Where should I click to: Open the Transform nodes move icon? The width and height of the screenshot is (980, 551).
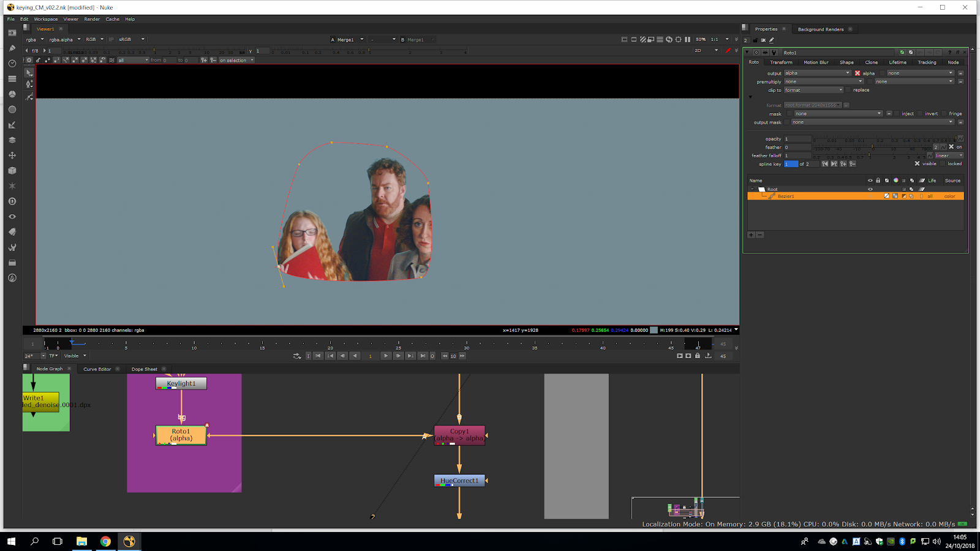click(x=12, y=156)
